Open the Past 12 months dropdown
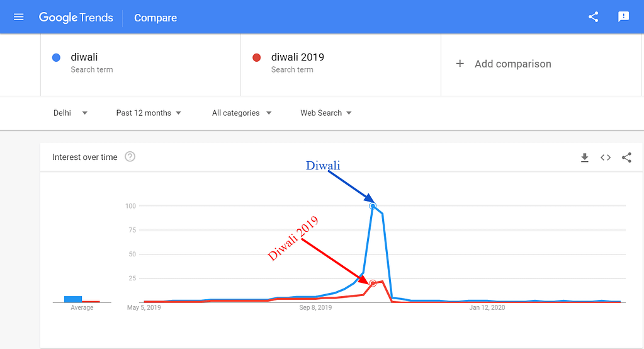This screenshot has width=644, height=349. (149, 113)
